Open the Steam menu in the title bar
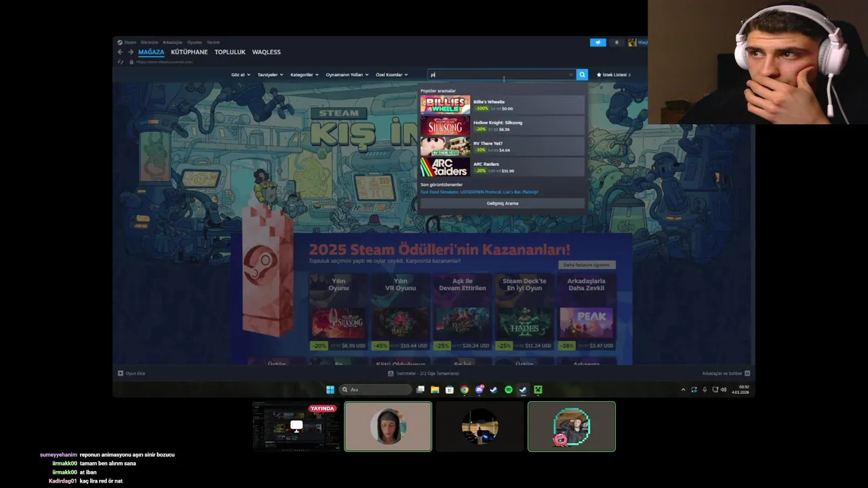Screen dimensions: 868x488 [127, 42]
